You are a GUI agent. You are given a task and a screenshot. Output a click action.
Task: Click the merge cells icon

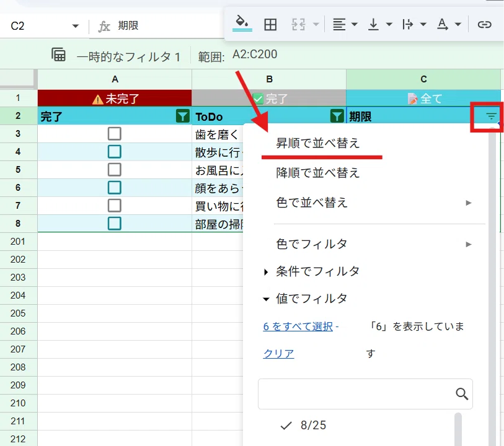click(298, 24)
